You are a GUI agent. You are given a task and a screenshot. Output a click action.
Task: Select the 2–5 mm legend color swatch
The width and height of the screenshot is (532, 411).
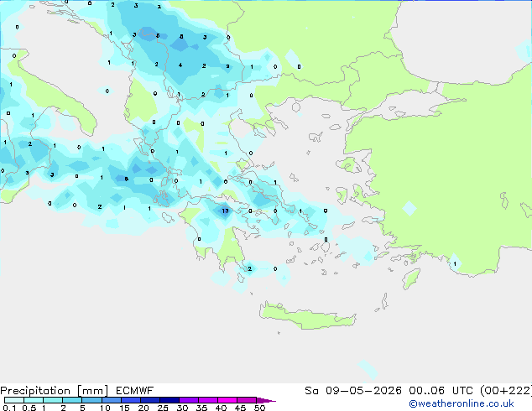point(72,400)
